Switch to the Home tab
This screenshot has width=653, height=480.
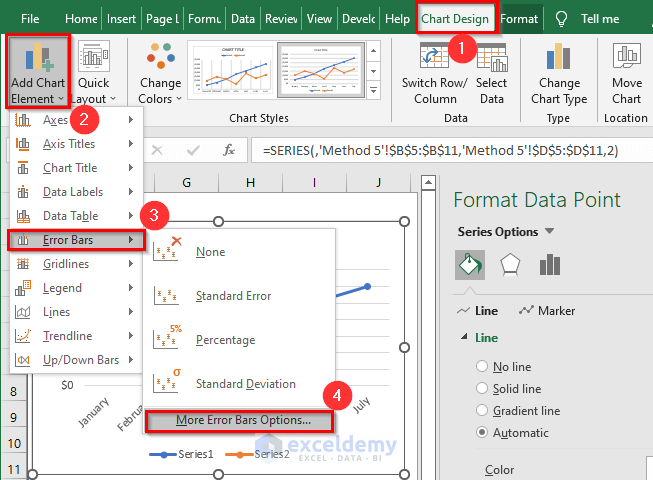click(81, 19)
